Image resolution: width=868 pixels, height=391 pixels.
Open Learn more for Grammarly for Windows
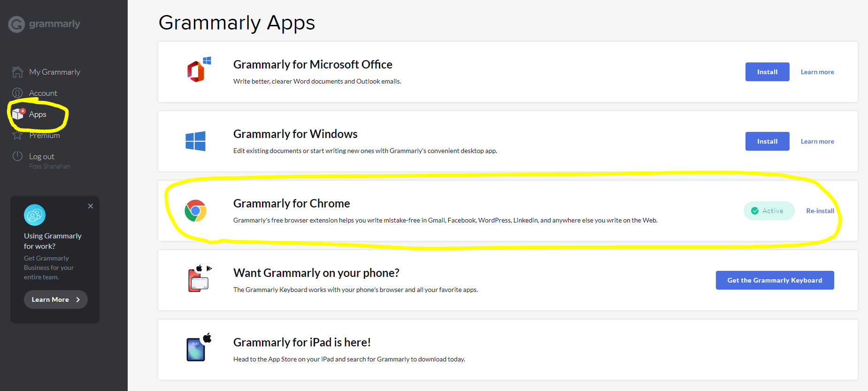817,141
